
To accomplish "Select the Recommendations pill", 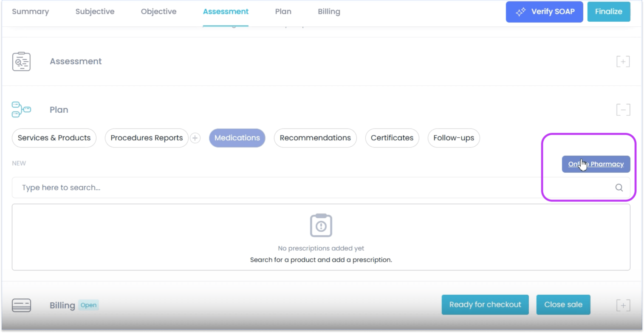I will pos(315,138).
